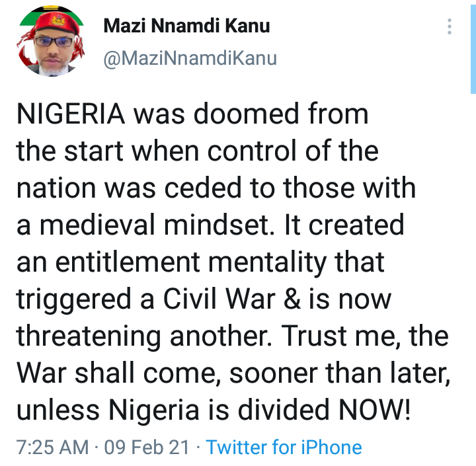Viewport: 476px width, 466px height.
Task: Click the words "Civil War" in the tweet
Action: pyautogui.click(x=219, y=299)
